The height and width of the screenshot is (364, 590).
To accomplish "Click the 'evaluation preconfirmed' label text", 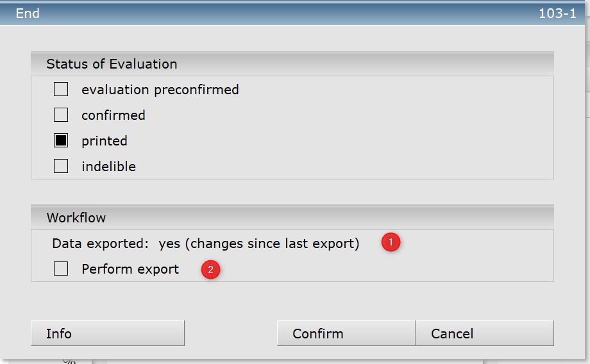I will pos(160,90).
